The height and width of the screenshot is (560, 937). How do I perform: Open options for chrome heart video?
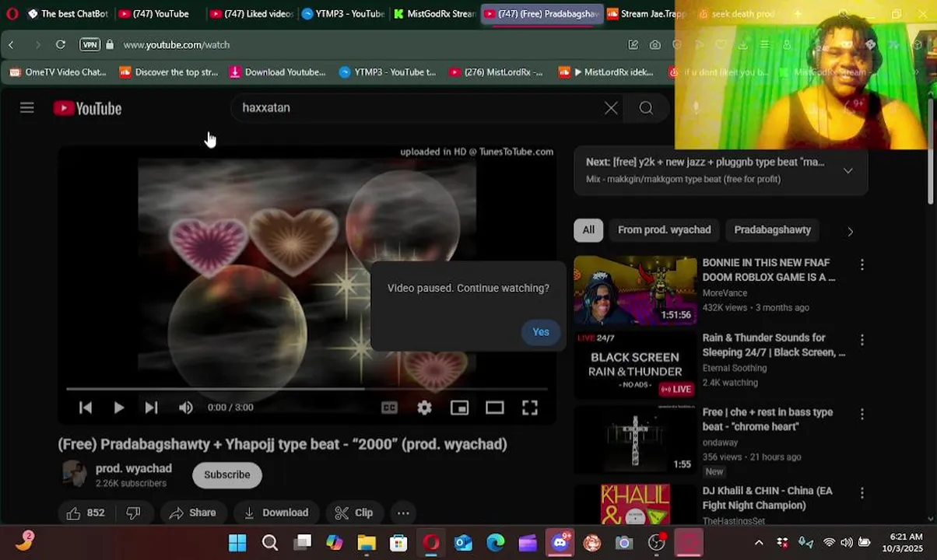(862, 415)
